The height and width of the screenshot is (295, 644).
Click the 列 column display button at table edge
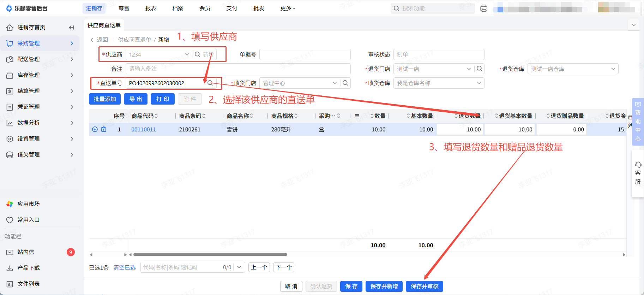click(x=630, y=122)
